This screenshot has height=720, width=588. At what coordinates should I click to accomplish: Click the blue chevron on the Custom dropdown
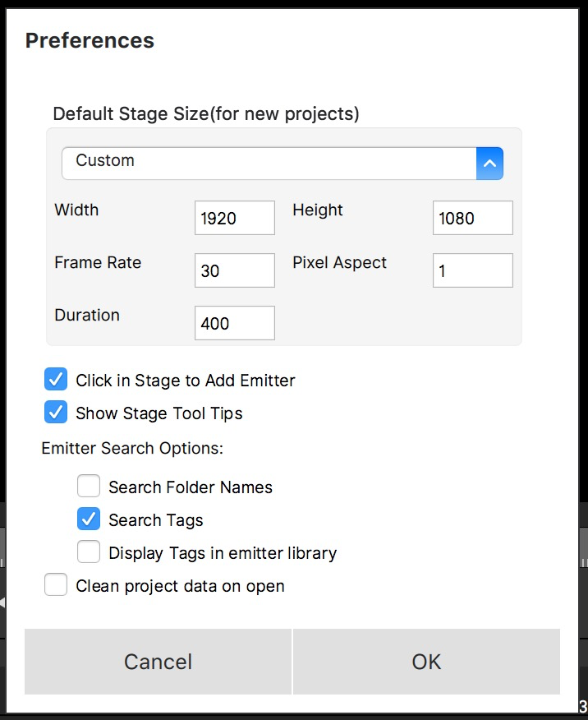[x=489, y=164]
